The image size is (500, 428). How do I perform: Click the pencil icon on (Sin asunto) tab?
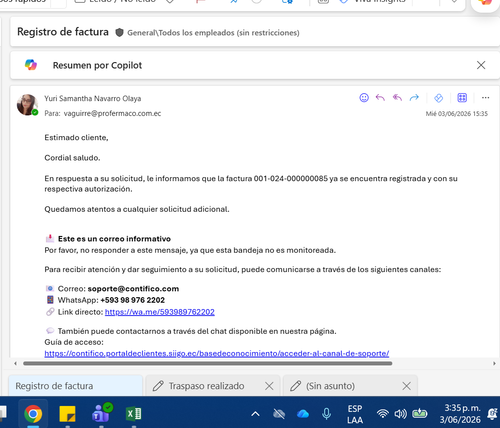[295, 386]
